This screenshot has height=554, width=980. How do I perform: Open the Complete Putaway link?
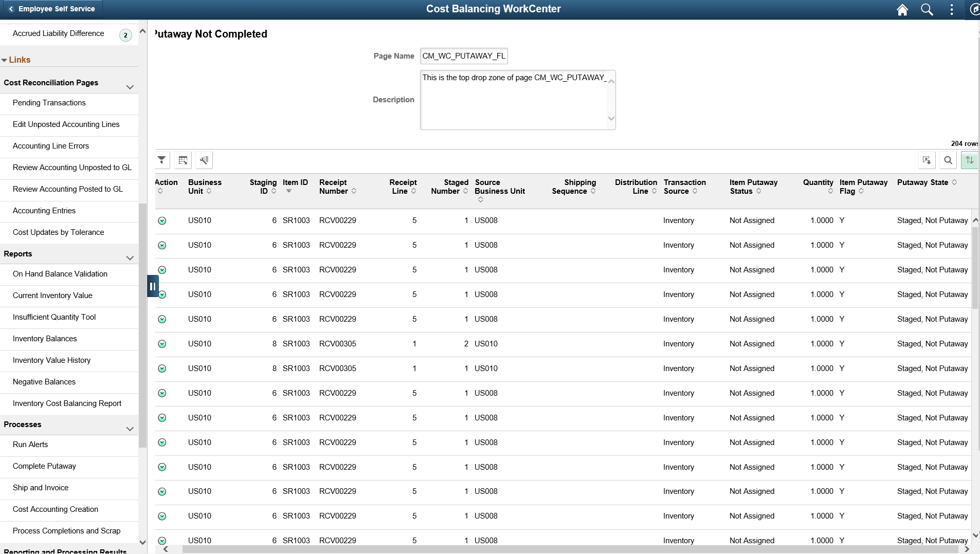click(44, 466)
